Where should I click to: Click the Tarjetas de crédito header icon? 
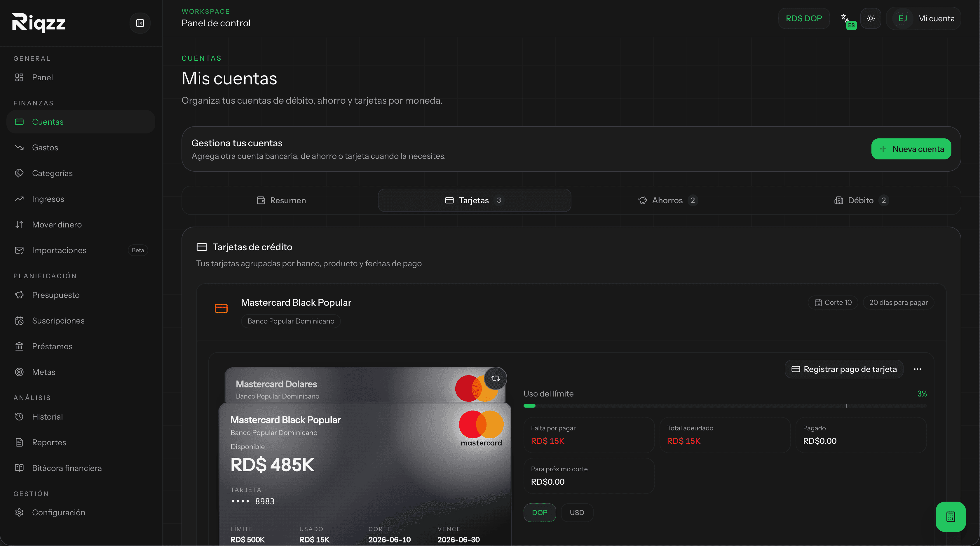[202, 247]
